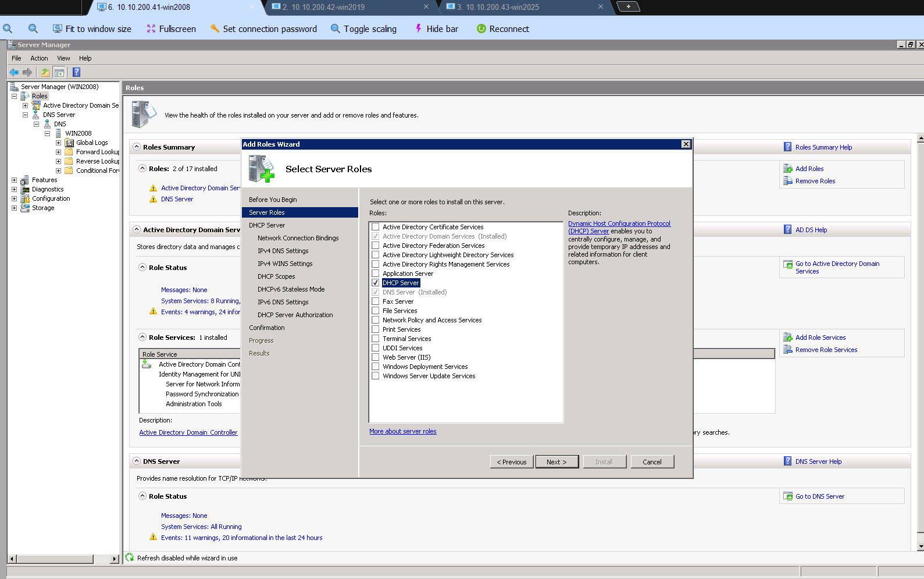Viewport: 924px width, 579px height.
Task: Expand the Diagnostics tree node
Action: pyautogui.click(x=15, y=189)
